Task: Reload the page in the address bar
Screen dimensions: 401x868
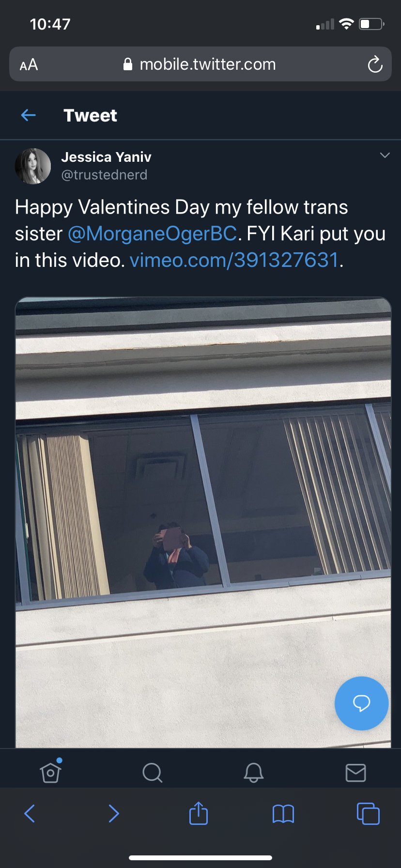Action: coord(375,64)
